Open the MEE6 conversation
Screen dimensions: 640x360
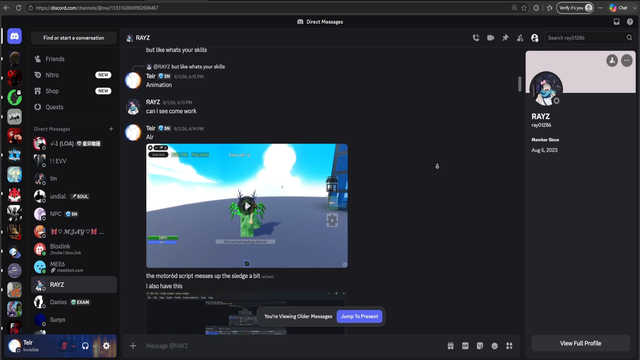tap(73, 267)
